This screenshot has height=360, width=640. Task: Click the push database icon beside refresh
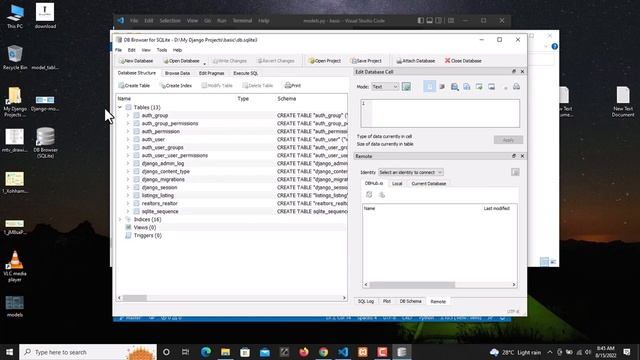coord(382,195)
